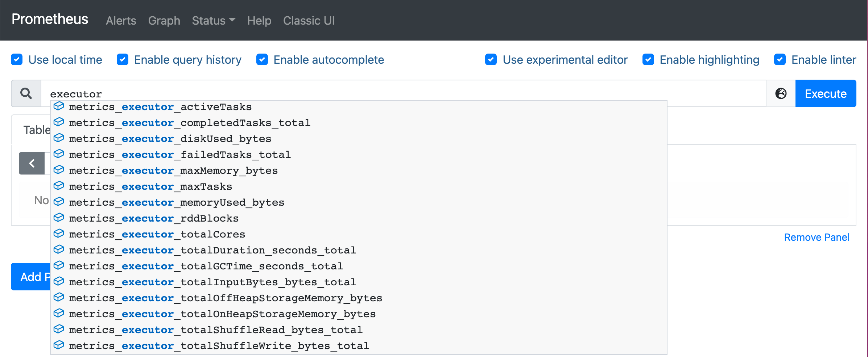The height and width of the screenshot is (357, 868).
Task: Click cube icon next to metrics_executor_maxMemory_bytes
Action: coord(59,170)
